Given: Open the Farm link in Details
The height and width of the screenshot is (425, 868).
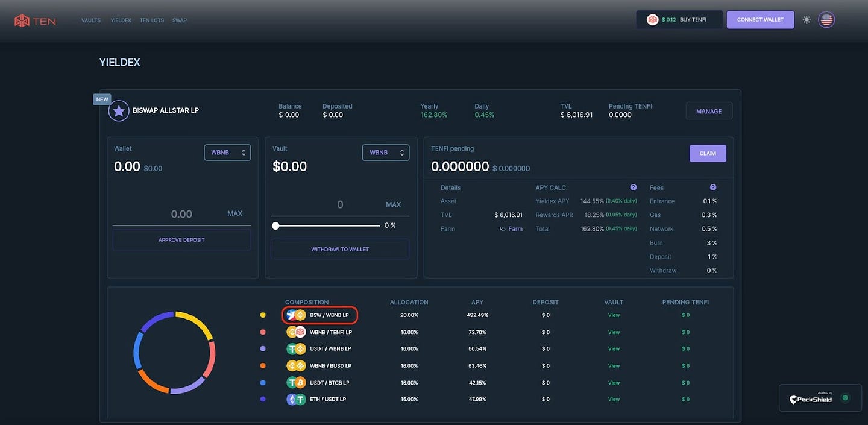Looking at the screenshot, I should (515, 229).
